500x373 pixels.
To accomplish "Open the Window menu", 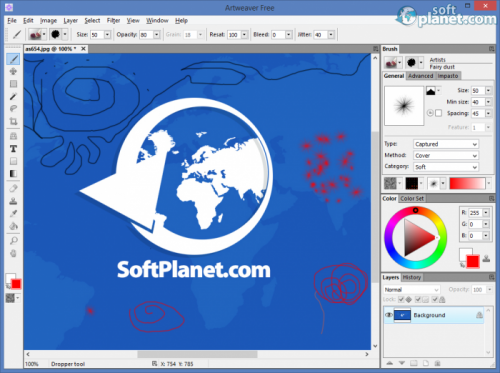I will (157, 21).
